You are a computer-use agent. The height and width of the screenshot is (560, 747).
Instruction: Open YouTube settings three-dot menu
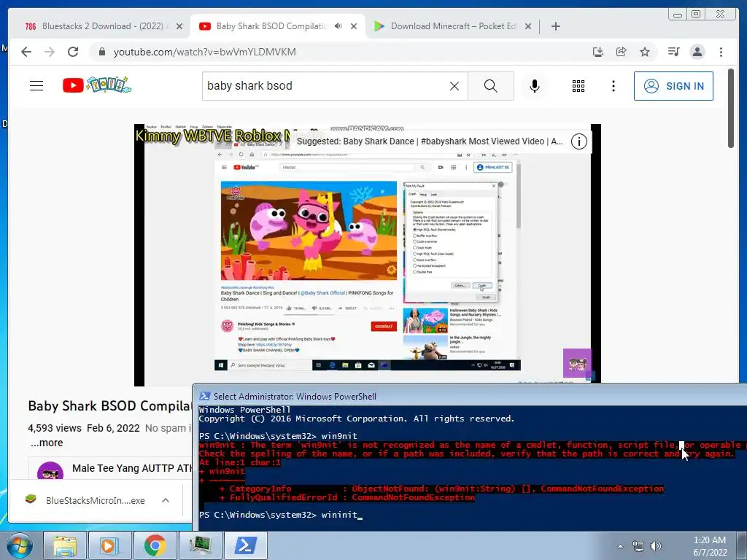pyautogui.click(x=613, y=86)
